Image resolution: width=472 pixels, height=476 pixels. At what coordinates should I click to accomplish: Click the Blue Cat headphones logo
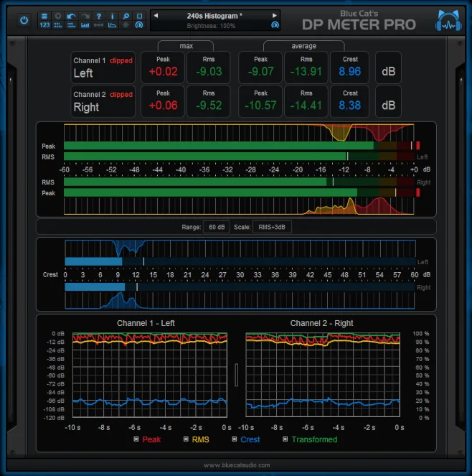(448, 21)
